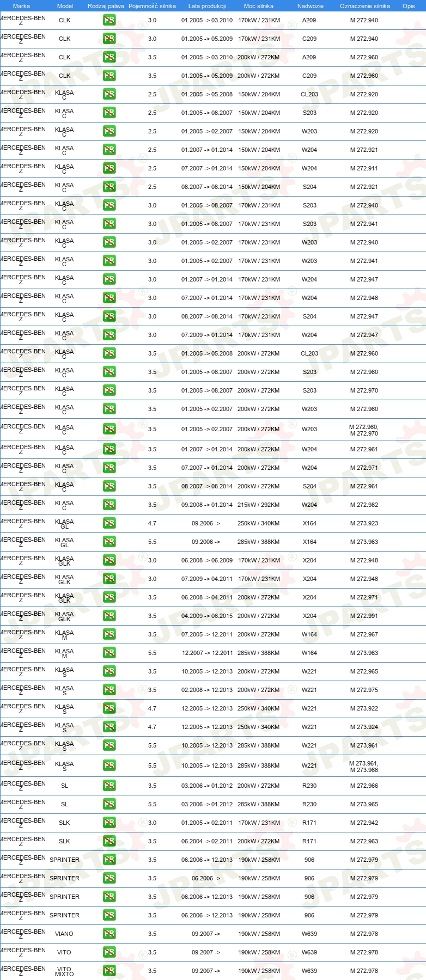The image size is (426, 980).
Task: Click the 'M 272.991' engine code cell
Action: (364, 616)
